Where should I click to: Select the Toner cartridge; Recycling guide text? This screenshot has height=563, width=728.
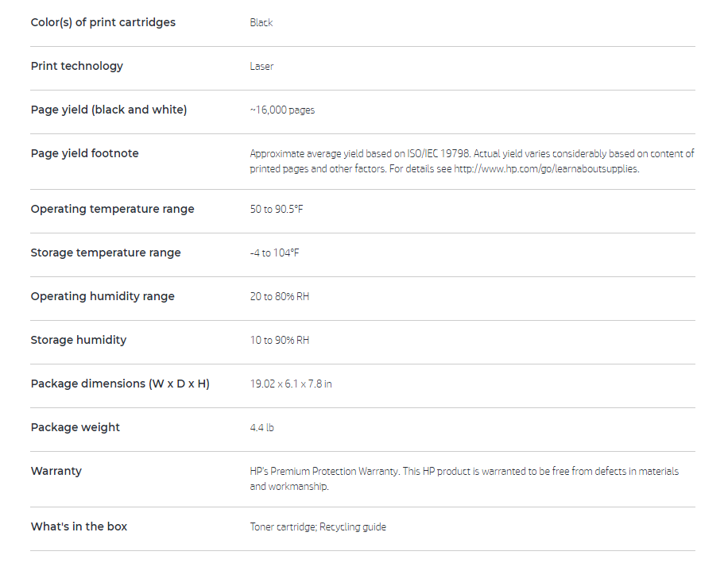pos(318,526)
